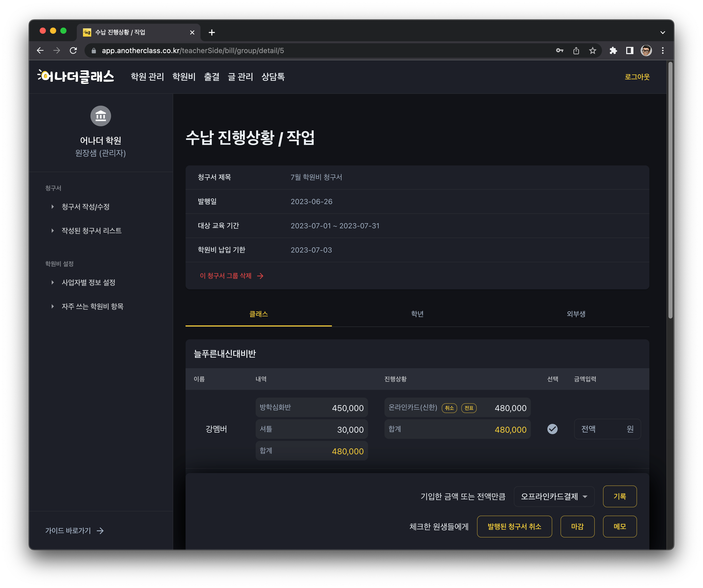Viewport: 703px width, 588px height.
Task: Open a new browser tab
Action: pos(212,32)
